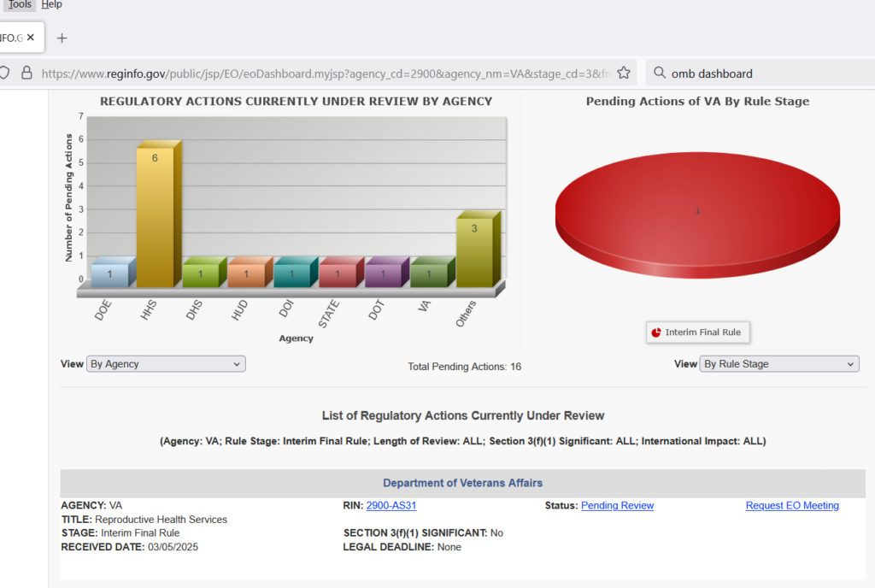This screenshot has width=875, height=588.
Task: Click the DOI teal bar in chart
Action: pyautogui.click(x=296, y=273)
